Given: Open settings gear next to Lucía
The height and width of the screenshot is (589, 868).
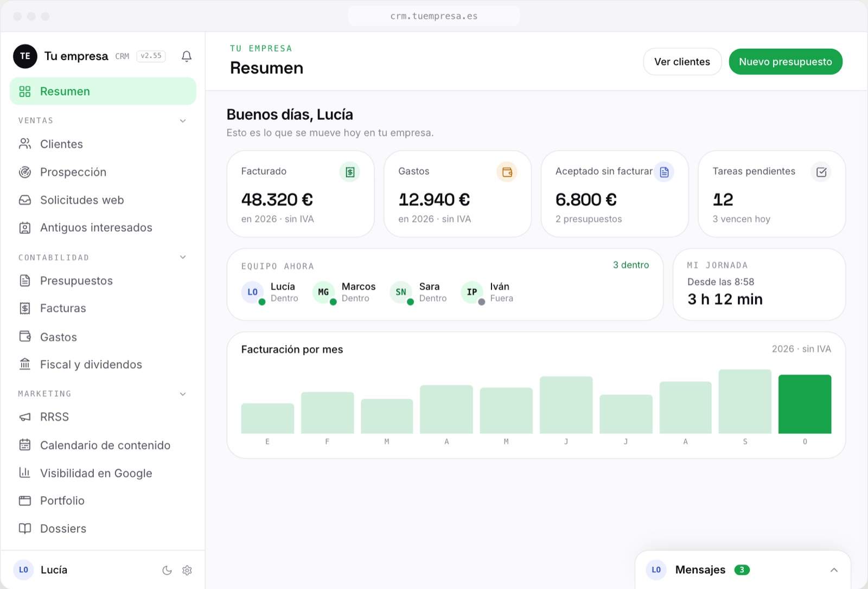Looking at the screenshot, I should tap(187, 570).
